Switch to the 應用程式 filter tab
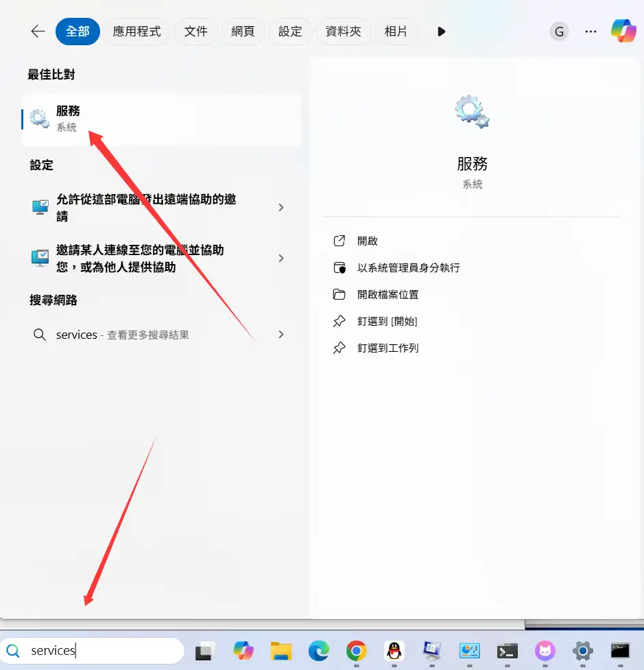This screenshot has width=644, height=670. 136,32
